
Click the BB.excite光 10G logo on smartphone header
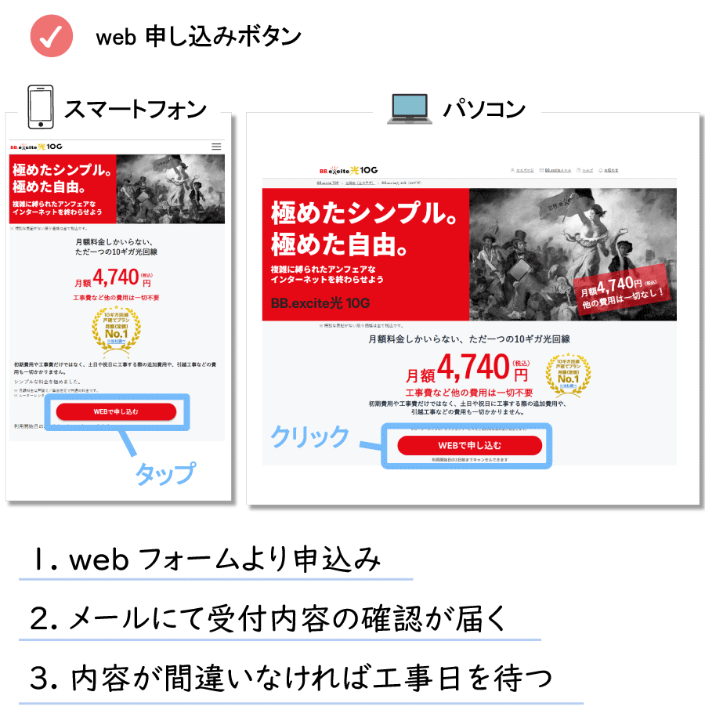pos(37,147)
